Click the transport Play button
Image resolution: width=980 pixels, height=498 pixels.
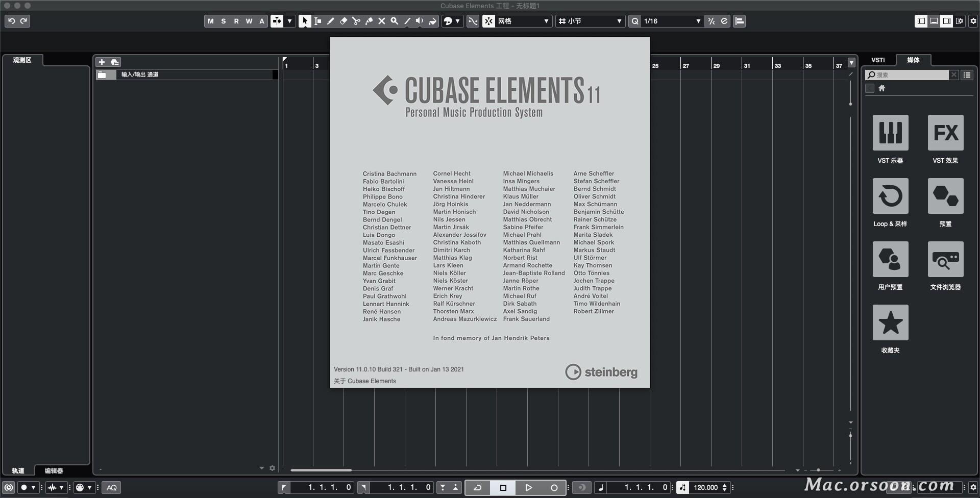point(528,487)
